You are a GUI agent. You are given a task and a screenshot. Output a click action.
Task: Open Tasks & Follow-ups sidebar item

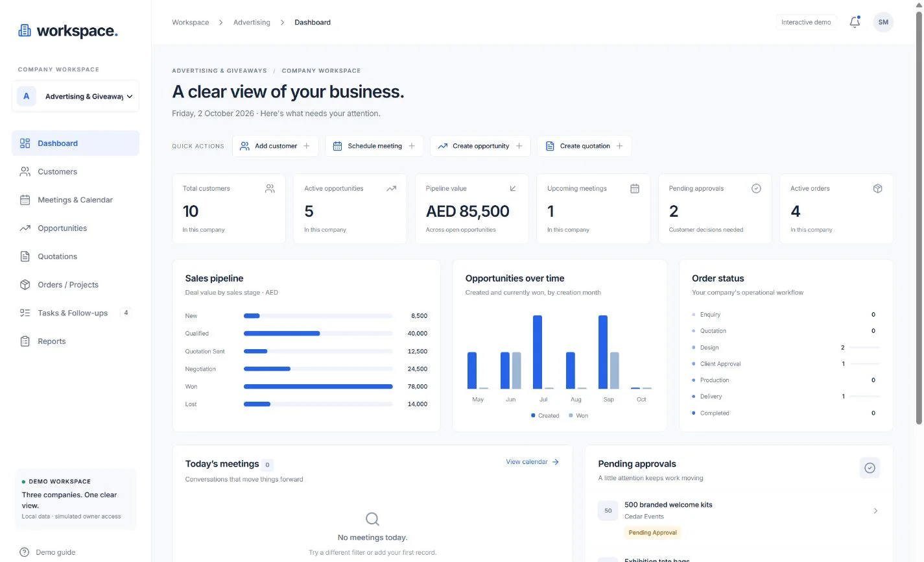[75, 313]
